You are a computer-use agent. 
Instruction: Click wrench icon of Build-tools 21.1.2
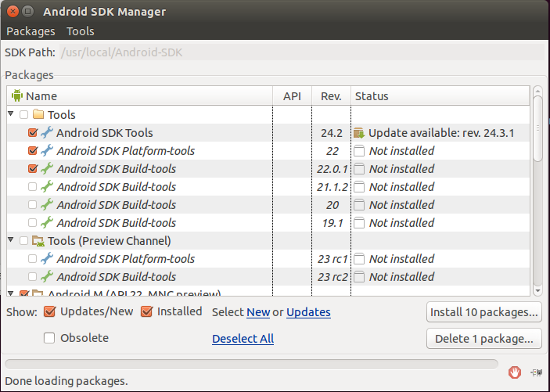coord(47,186)
